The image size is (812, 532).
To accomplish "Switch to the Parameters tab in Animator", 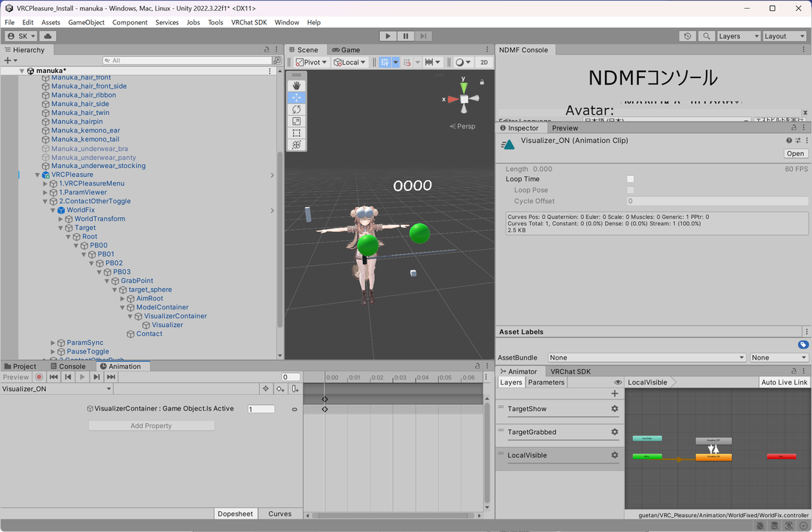I will (546, 382).
